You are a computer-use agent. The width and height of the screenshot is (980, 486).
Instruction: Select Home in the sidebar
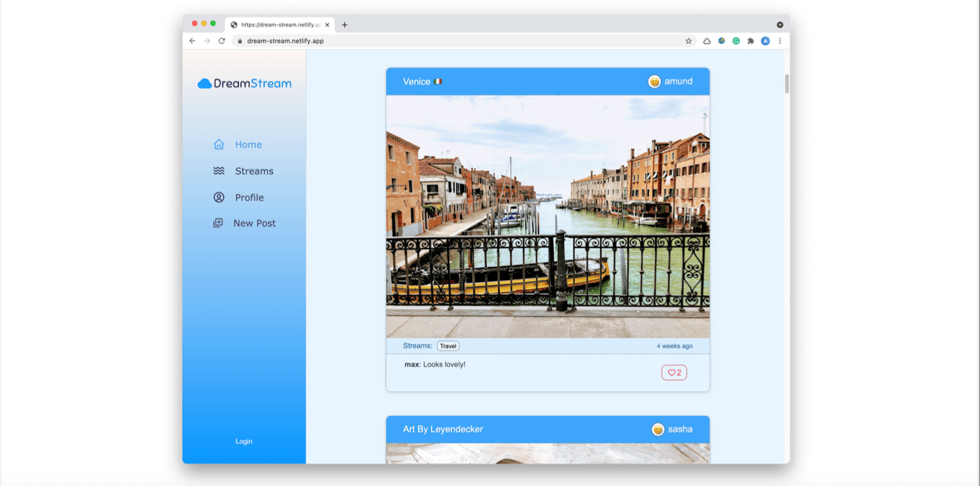click(x=248, y=145)
